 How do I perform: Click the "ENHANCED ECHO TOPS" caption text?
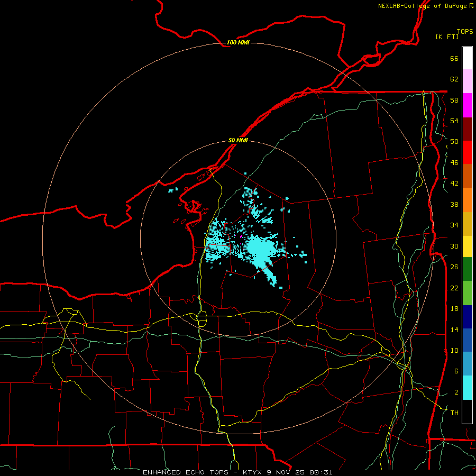pos(186,472)
